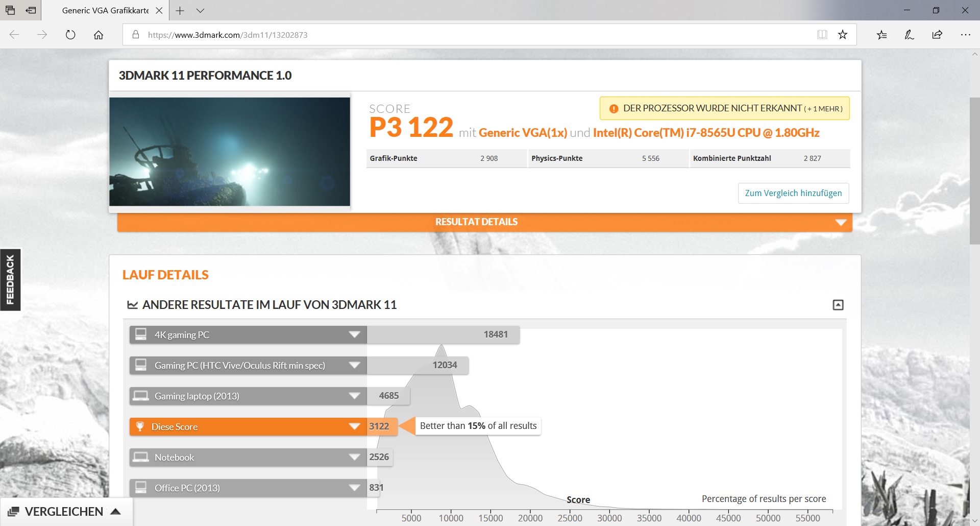
Task: Open the add notes pen icon
Action: (x=909, y=35)
